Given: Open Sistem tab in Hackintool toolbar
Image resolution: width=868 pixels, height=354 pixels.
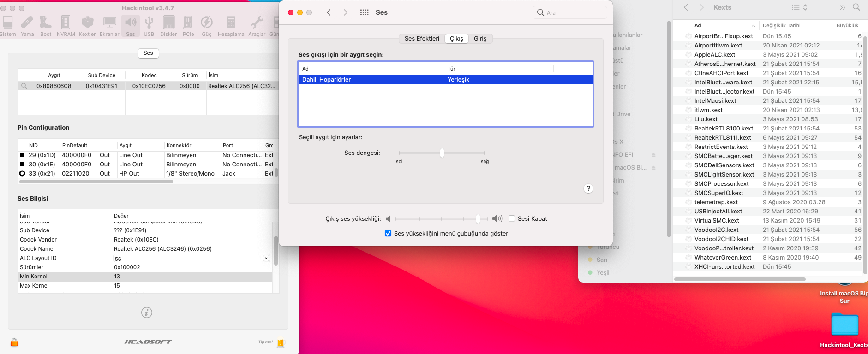Looking at the screenshot, I should pos(8,26).
